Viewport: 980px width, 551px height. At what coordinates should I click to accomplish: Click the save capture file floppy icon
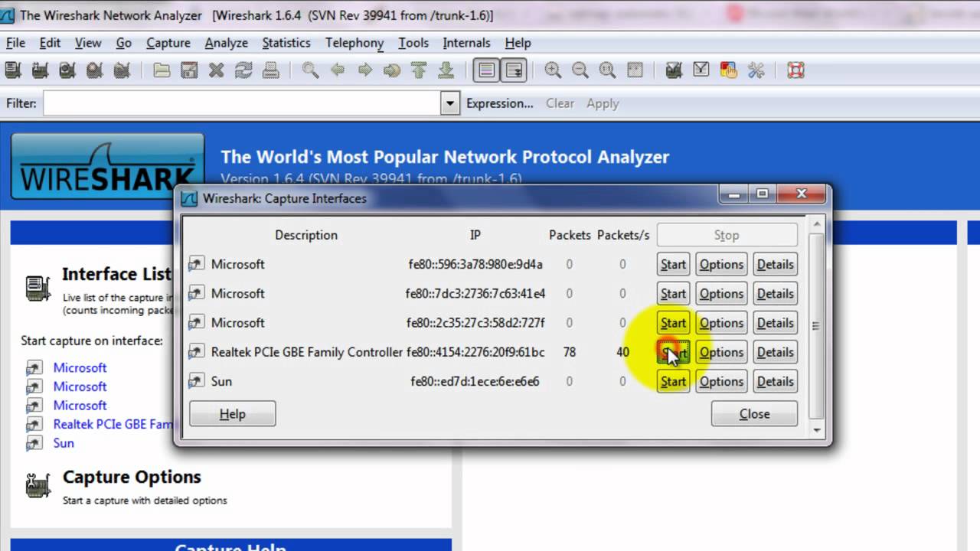tap(189, 70)
